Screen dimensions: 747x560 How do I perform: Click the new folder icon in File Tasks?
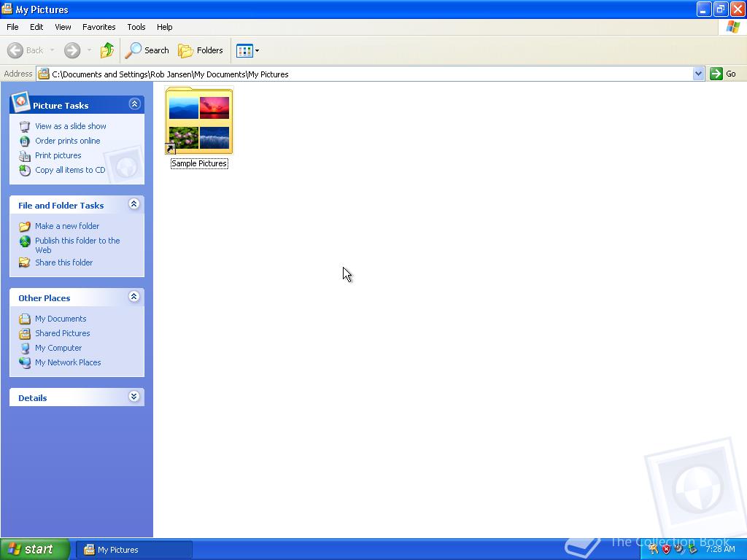pos(25,226)
